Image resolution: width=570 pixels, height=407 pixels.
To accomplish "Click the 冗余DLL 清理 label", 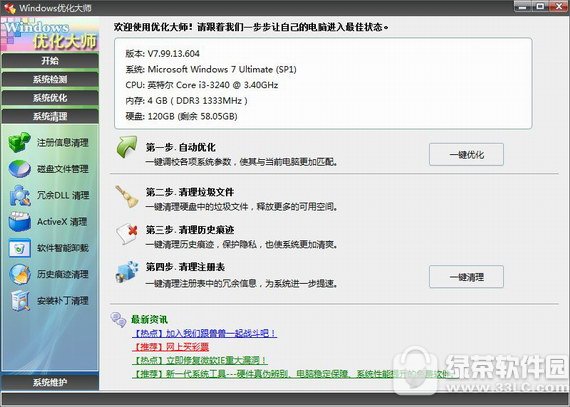I will click(63, 196).
